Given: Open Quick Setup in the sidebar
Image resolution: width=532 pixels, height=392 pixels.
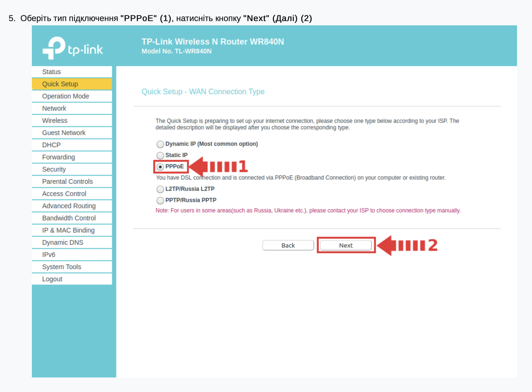Looking at the screenshot, I should [60, 84].
